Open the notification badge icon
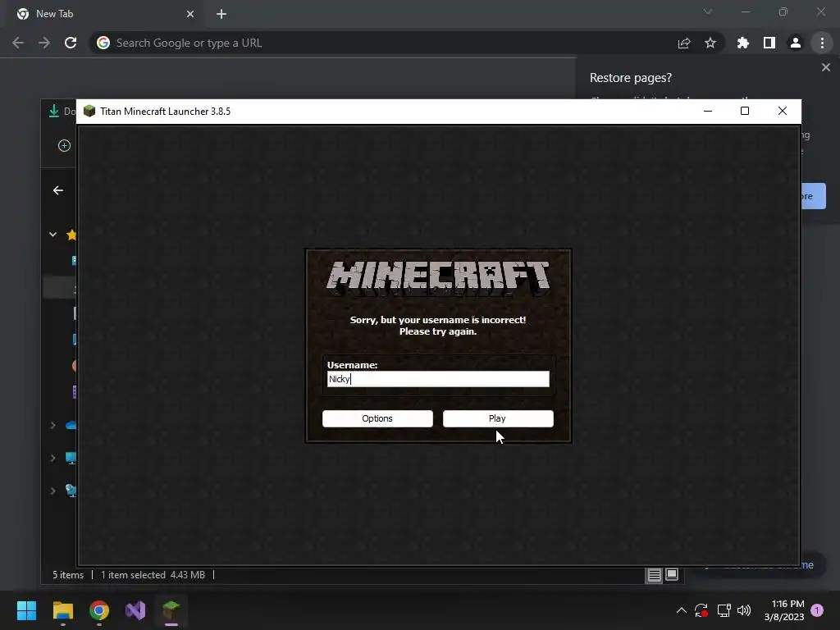Image resolution: width=840 pixels, height=630 pixels. point(817,609)
